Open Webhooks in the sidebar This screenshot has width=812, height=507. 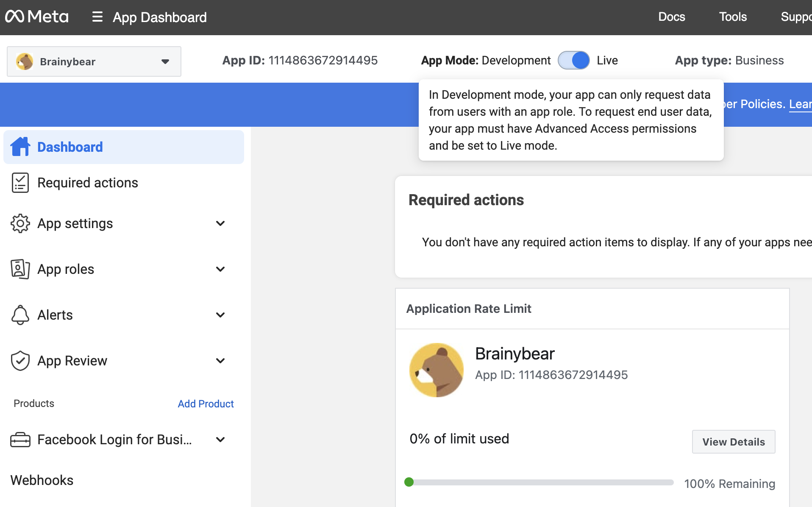[42, 480]
